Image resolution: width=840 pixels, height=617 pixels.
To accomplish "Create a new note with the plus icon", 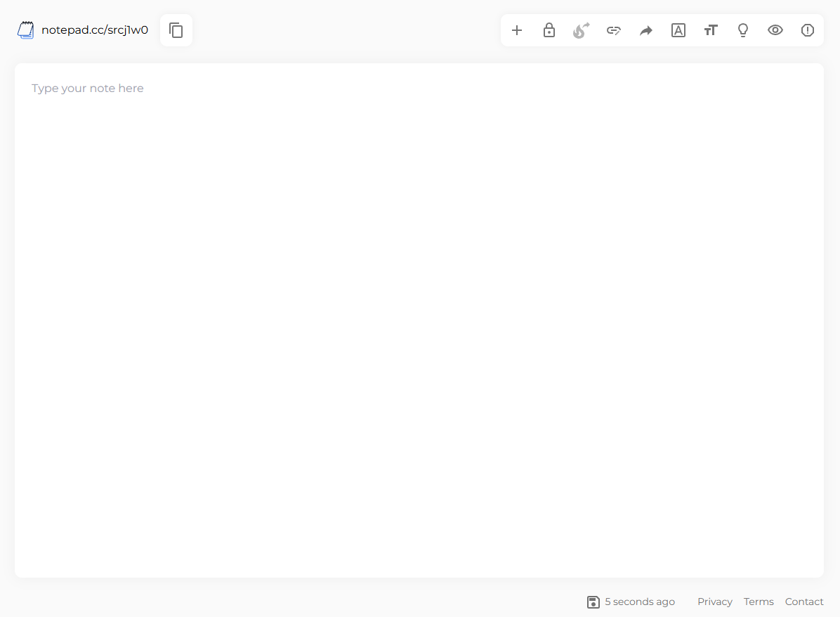I will point(517,30).
